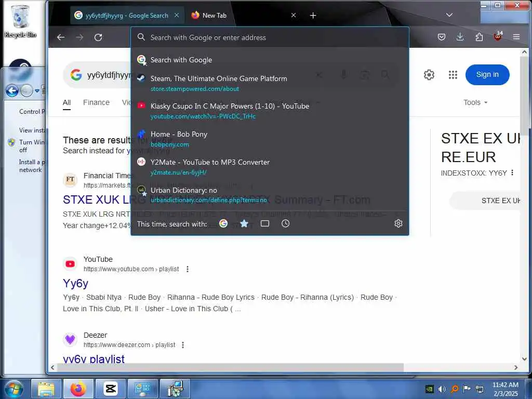532x399 pixels.
Task: Open Google apps grid
Action: click(453, 75)
